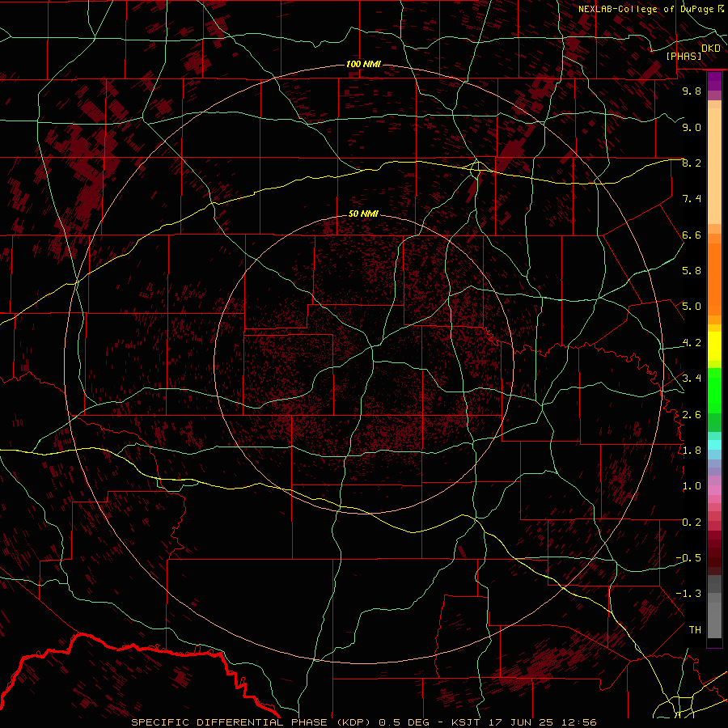Viewport: 728px width, 728px height.
Task: Click the bright yellow band of the color scale
Action: point(714,346)
